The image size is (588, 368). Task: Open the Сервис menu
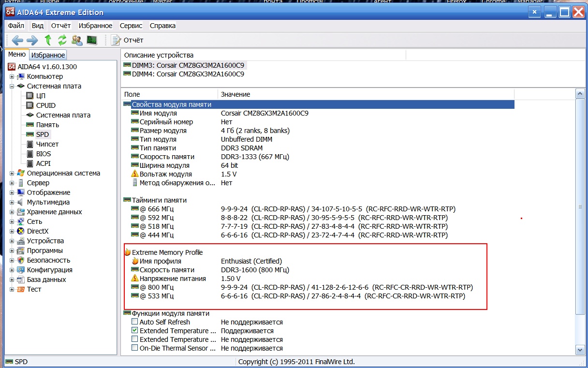[x=132, y=26]
